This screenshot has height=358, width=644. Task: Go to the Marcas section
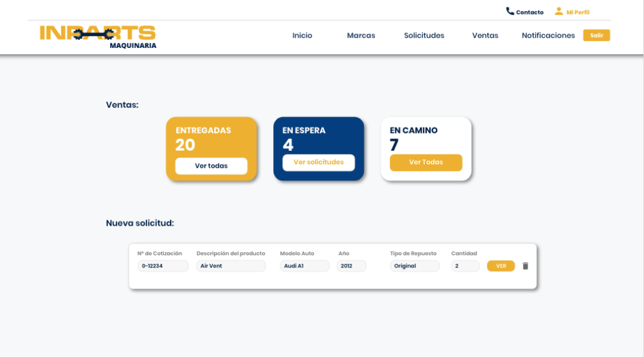(361, 36)
